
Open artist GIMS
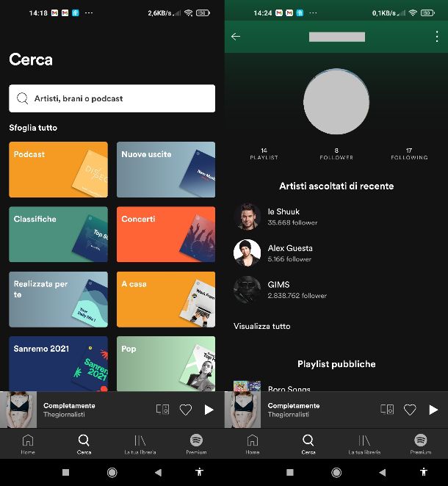pos(336,289)
